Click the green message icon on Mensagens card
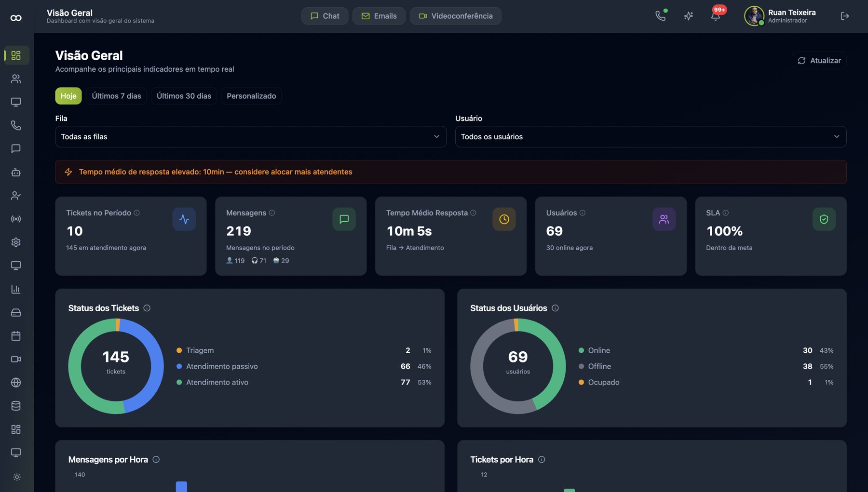Screen dimensions: 868x492 [x=344, y=219]
